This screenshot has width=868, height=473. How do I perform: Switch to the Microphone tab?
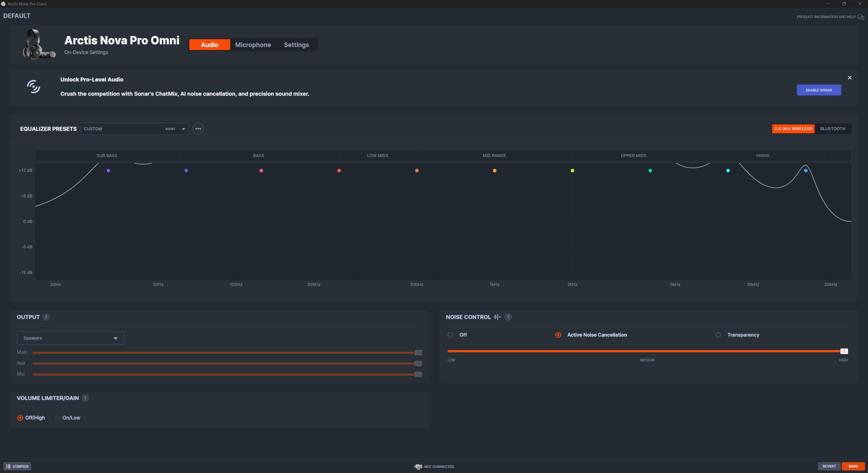coord(253,44)
